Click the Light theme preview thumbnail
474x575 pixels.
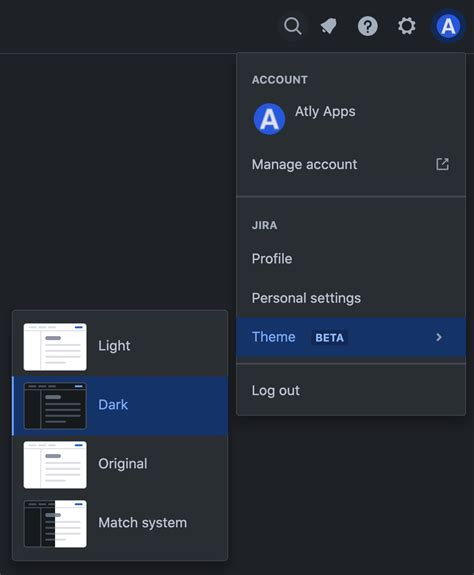tap(55, 347)
